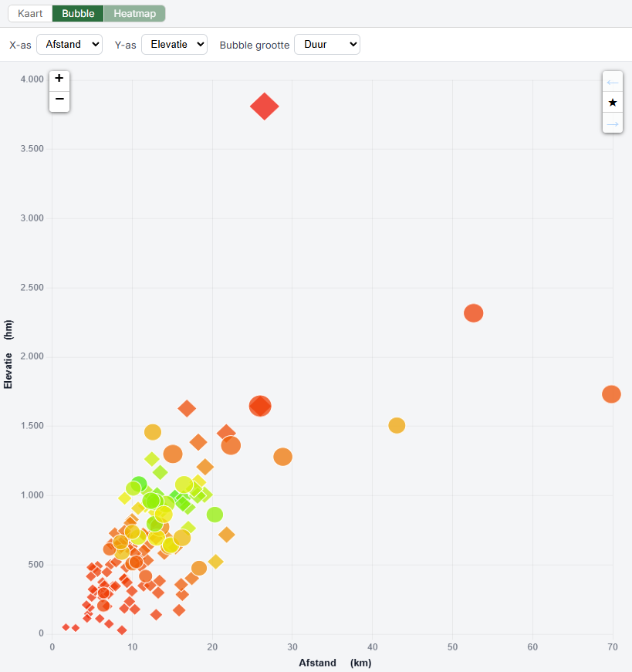Viewport: 632px width, 672px height.
Task: Zoom in with the plus button
Action: tap(59, 79)
